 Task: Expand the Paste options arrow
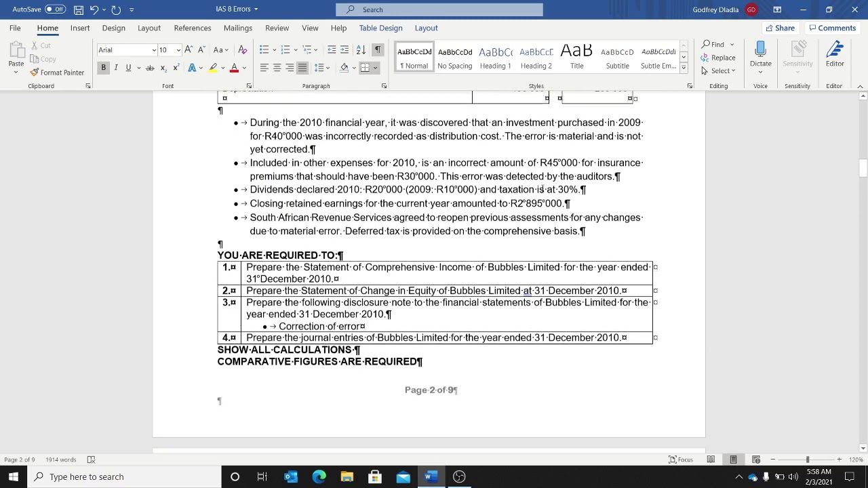tap(16, 73)
